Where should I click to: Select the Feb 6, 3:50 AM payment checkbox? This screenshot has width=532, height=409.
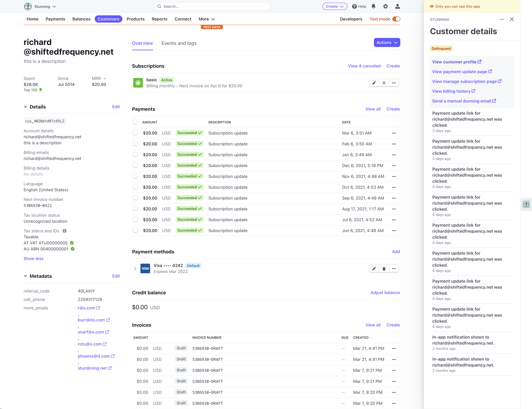coord(135,144)
